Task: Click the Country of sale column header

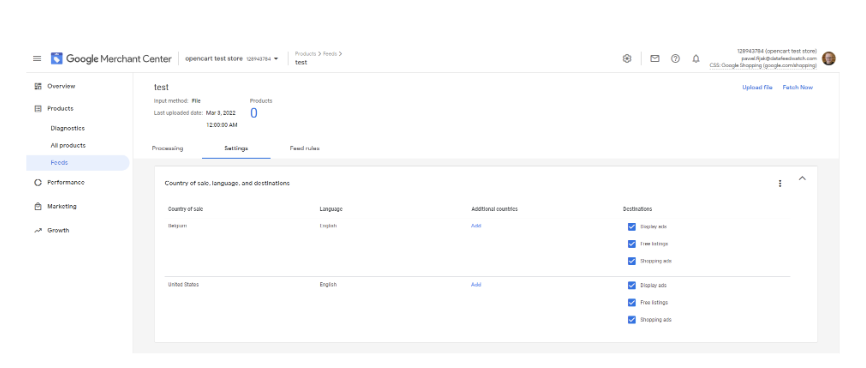Action: pyautogui.click(x=186, y=209)
